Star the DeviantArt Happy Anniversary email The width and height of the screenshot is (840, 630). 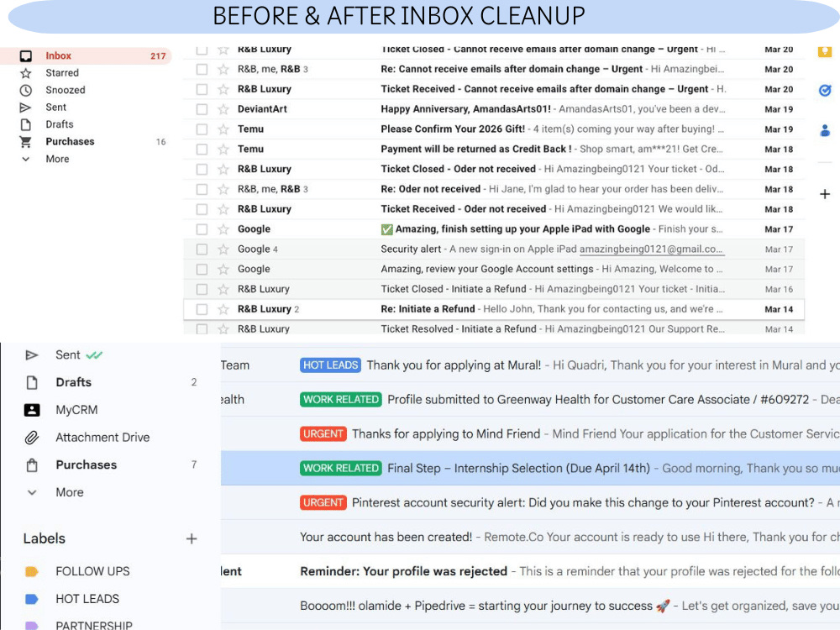[223, 109]
